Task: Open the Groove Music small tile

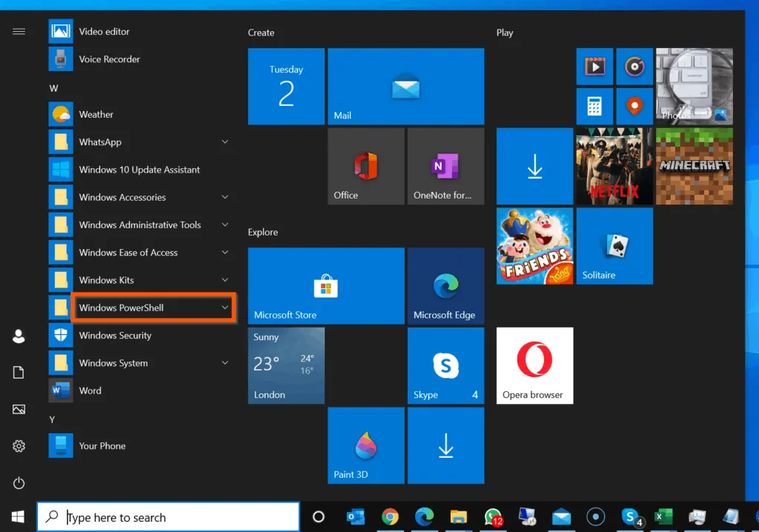Action: pyautogui.click(x=634, y=67)
